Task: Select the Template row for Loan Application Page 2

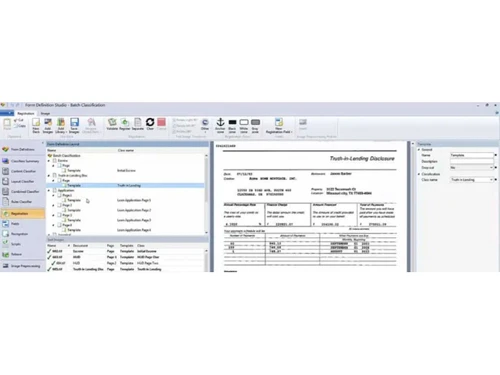Action: tap(126, 210)
